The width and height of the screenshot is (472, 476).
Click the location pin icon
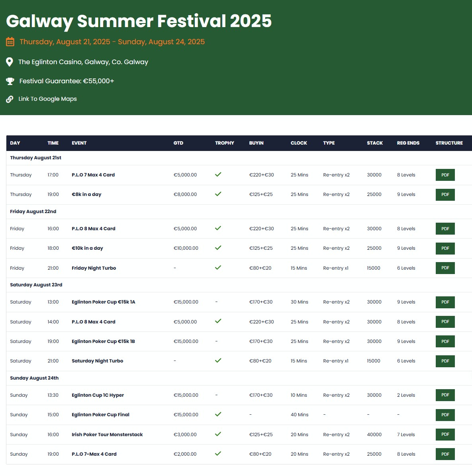click(x=10, y=62)
